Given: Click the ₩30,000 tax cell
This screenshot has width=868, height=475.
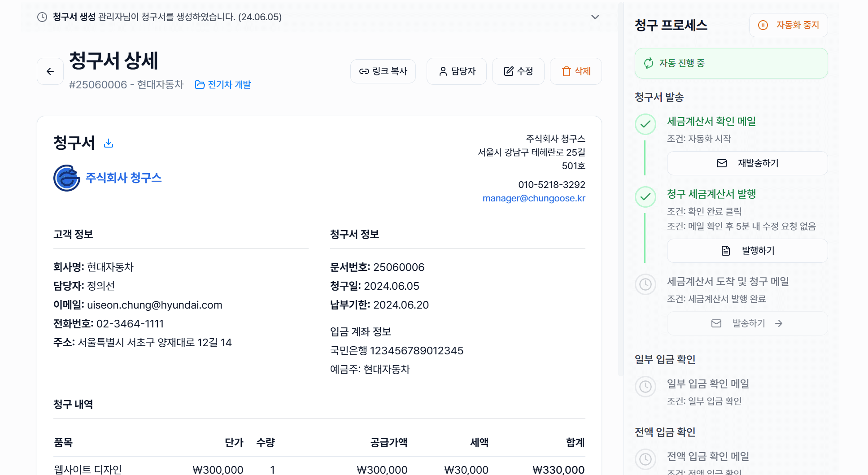Looking at the screenshot, I should click(x=467, y=470).
